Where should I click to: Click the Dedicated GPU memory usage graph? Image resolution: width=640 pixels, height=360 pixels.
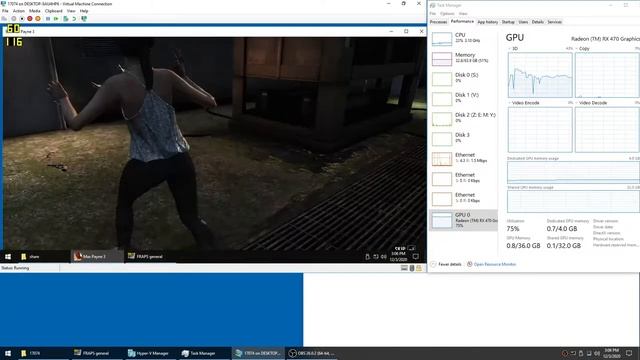573,172
